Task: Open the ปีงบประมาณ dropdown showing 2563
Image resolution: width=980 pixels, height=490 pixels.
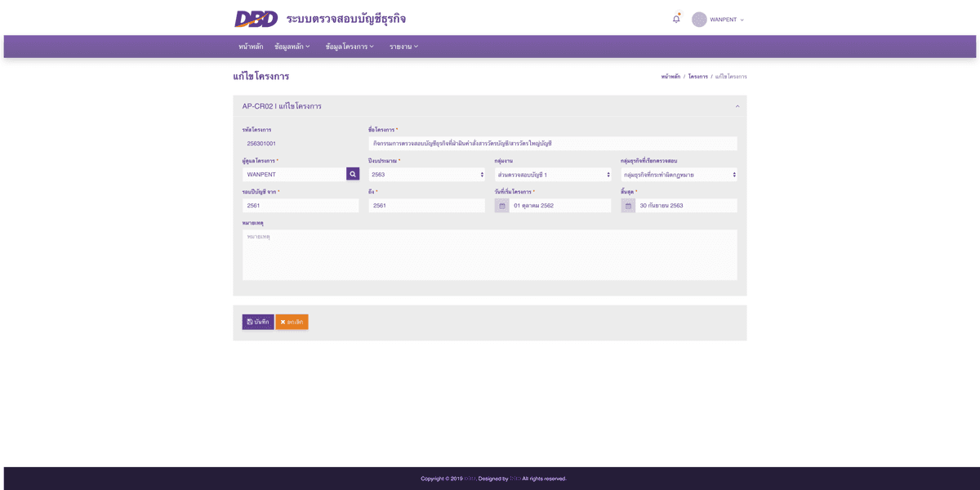Action: [x=426, y=174]
